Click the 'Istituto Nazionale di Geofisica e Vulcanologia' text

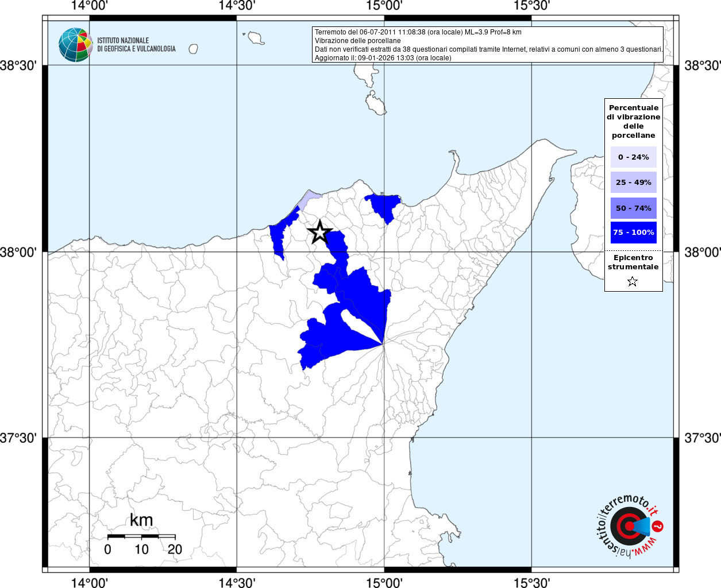click(x=136, y=45)
